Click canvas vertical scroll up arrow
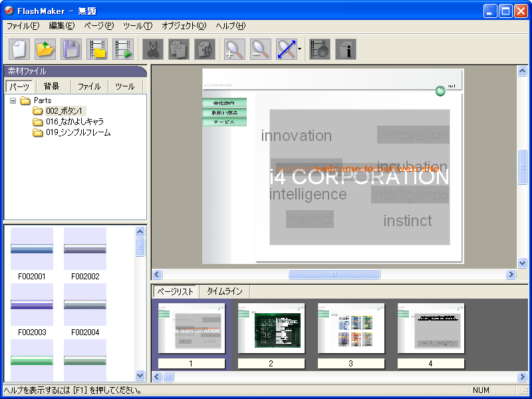 [x=522, y=71]
